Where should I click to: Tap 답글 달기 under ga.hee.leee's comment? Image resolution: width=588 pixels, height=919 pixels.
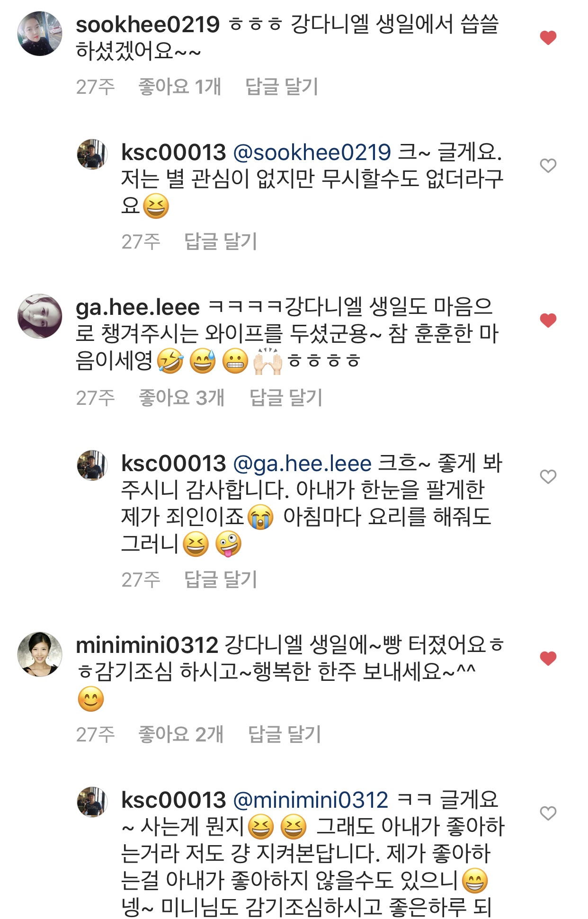[x=286, y=398]
